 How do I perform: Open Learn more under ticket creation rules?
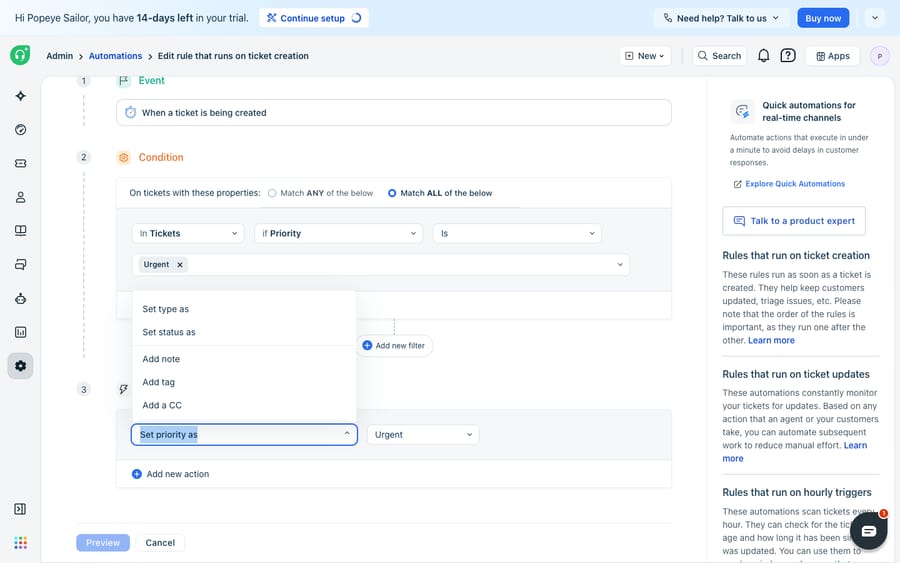tap(771, 340)
